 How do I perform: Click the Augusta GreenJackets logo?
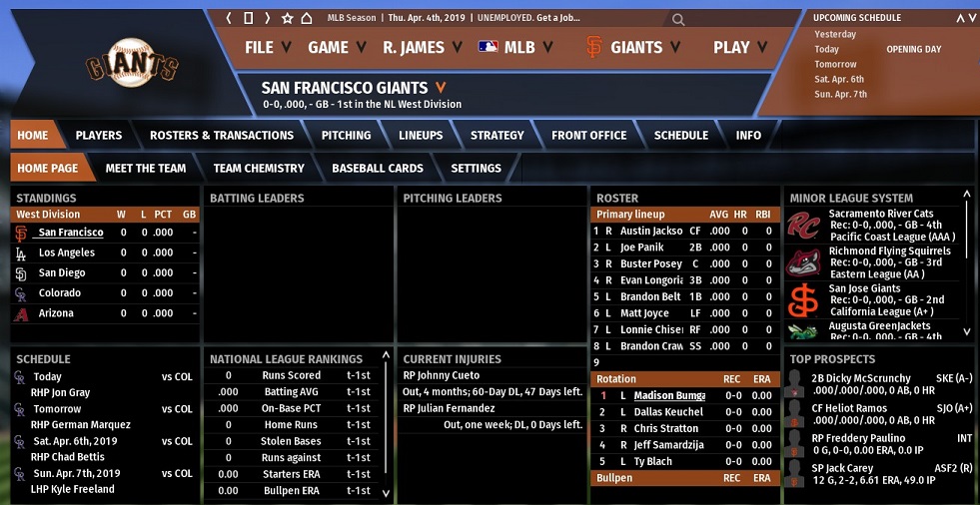pos(803,331)
